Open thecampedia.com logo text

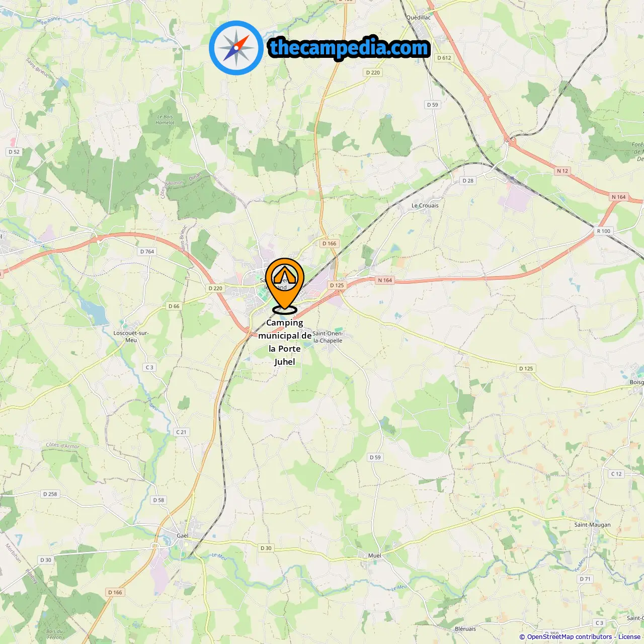(349, 48)
